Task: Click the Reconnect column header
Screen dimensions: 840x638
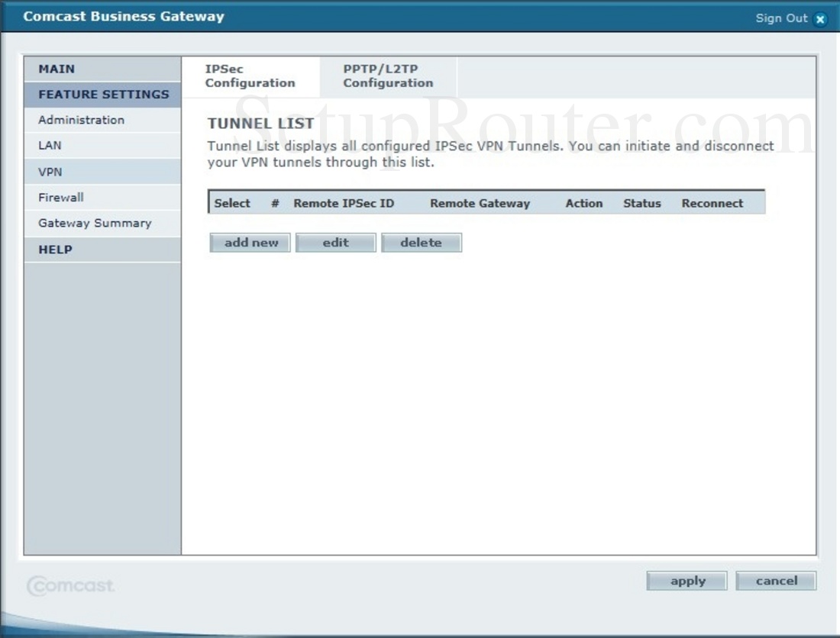Action: 712,204
